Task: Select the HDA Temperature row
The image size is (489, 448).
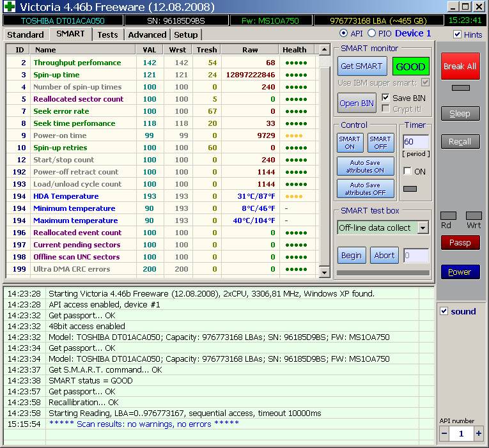Action: (x=162, y=196)
